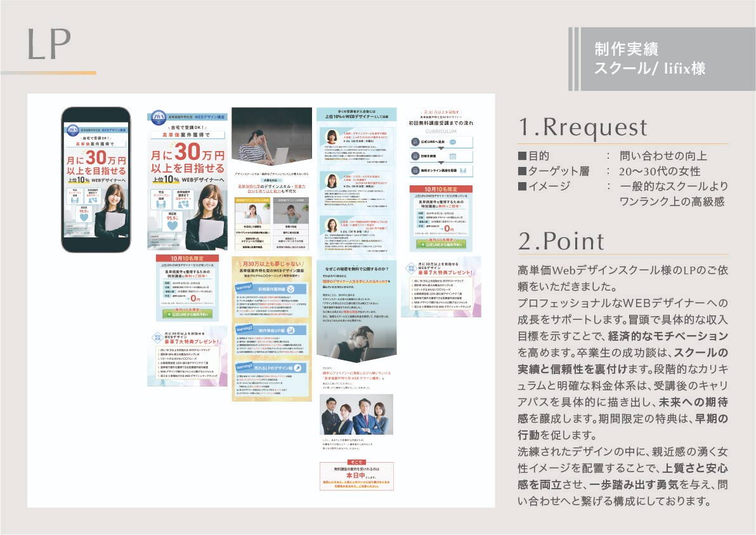Click the pen icon on 売れるLPのデザイン編 banner
Viewport: 756px width, 535px height.
(x=297, y=368)
